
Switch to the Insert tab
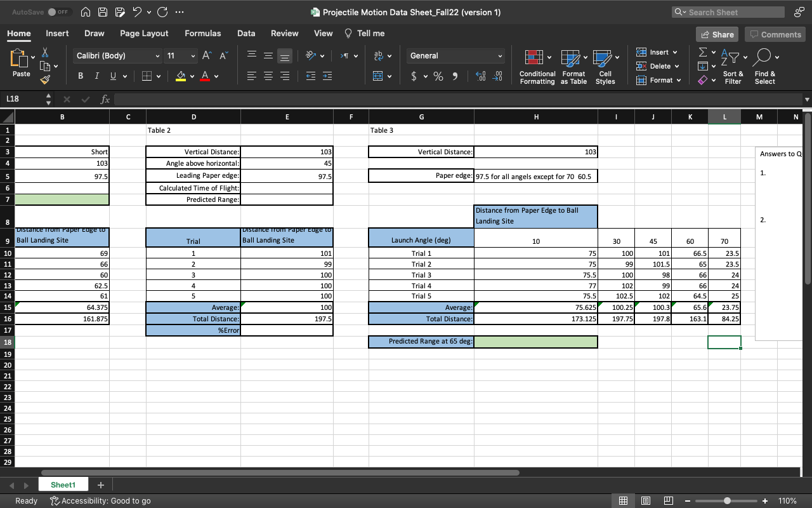point(57,34)
